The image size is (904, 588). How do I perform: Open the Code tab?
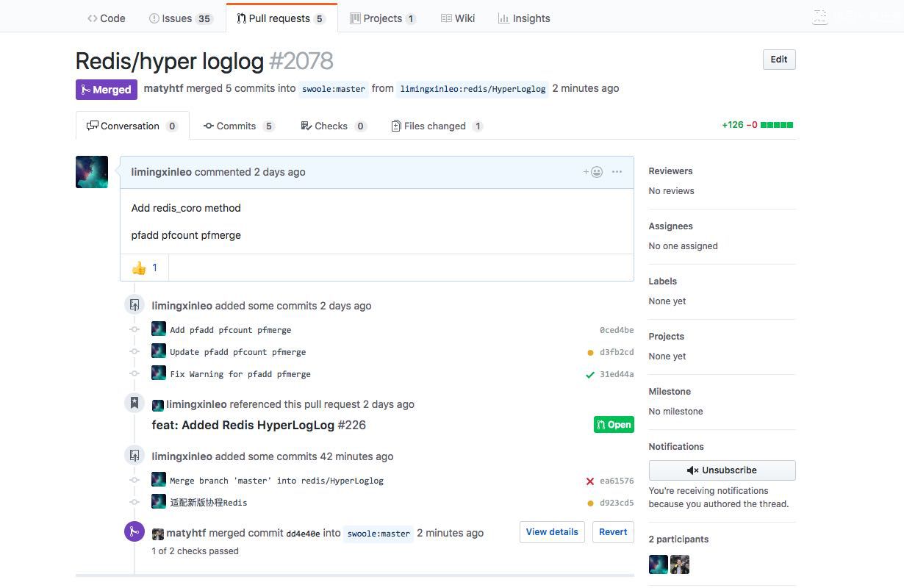[107, 18]
